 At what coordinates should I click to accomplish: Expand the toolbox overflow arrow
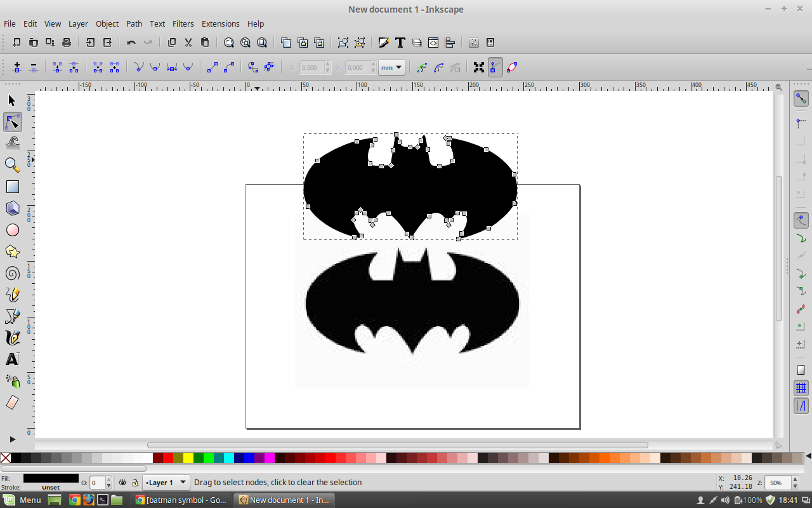point(12,439)
